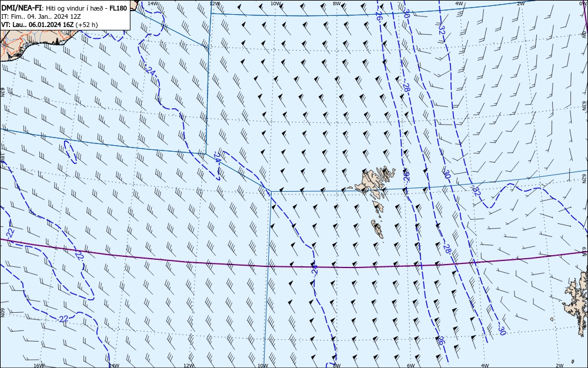Click the '2W' longitude label on the bottom edge
588x368 pixels.
coord(560,366)
